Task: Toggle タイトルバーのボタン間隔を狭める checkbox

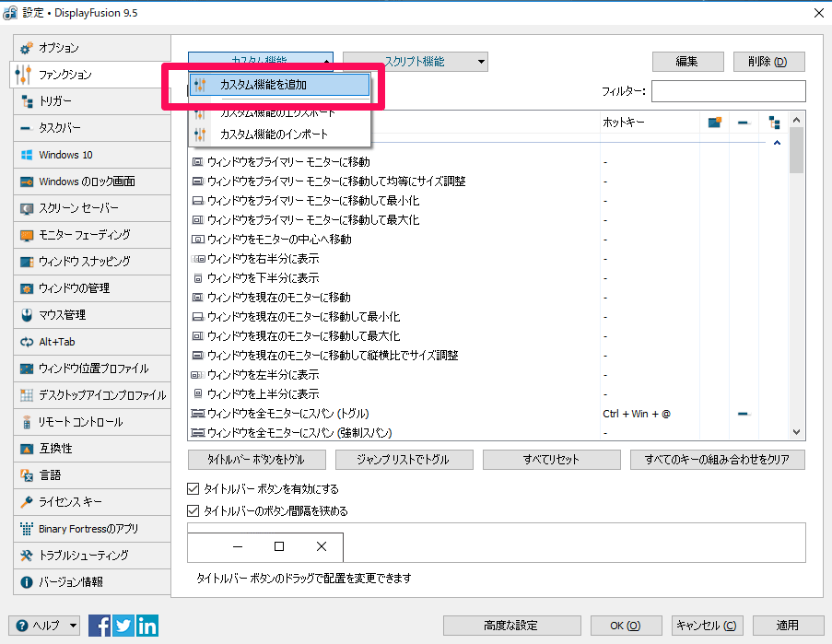Action: pos(193,510)
